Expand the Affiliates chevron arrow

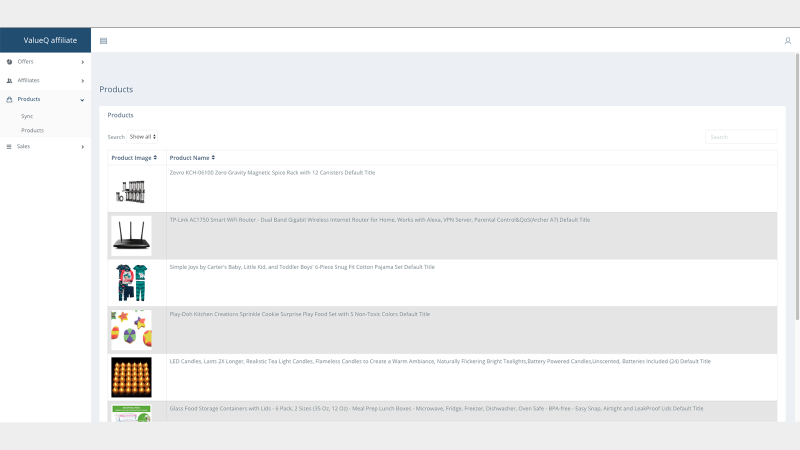[x=83, y=81]
